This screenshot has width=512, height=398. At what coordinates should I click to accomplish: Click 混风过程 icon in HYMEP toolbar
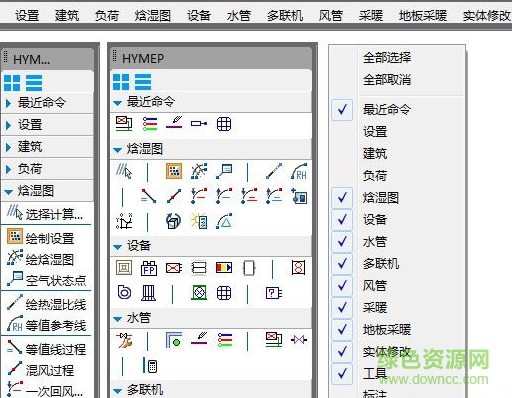[x=174, y=196]
